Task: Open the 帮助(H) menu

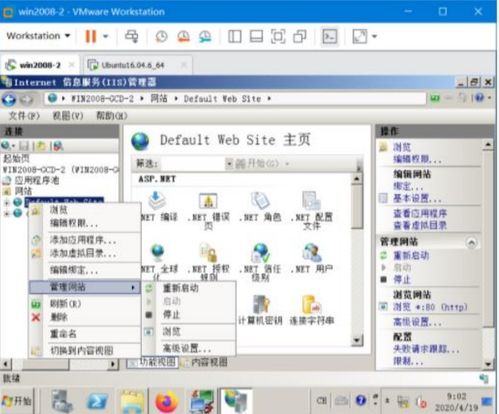Action: point(112,116)
